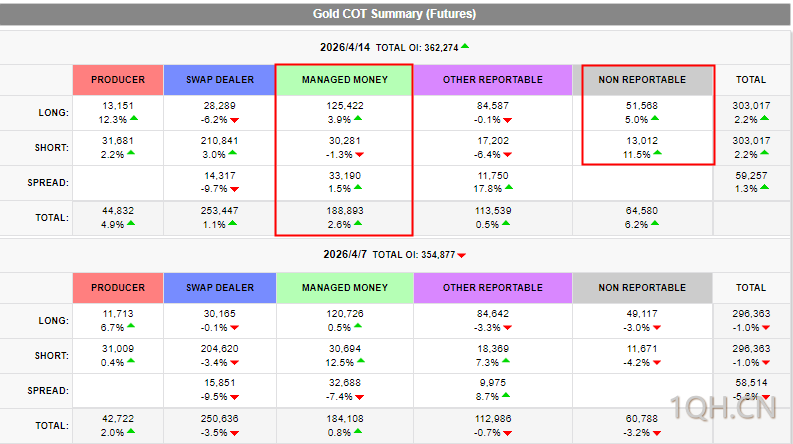Click green up arrow beside 11.5%

click(657, 155)
